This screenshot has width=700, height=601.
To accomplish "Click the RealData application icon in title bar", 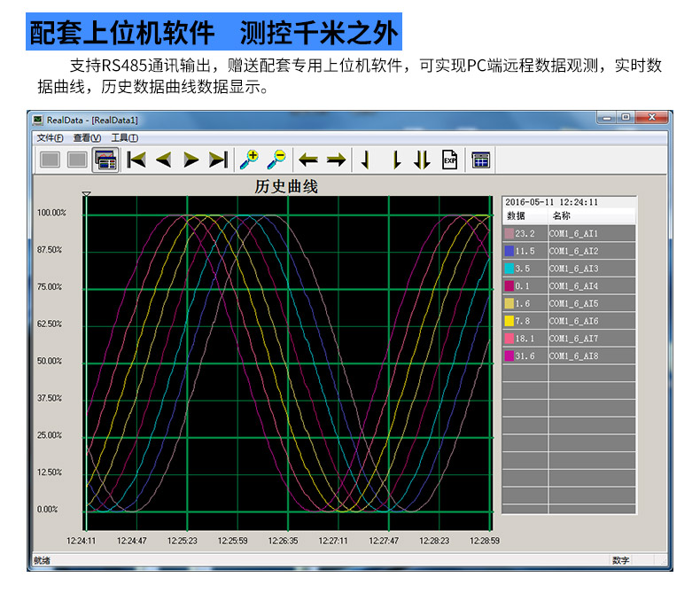I will tap(38, 120).
